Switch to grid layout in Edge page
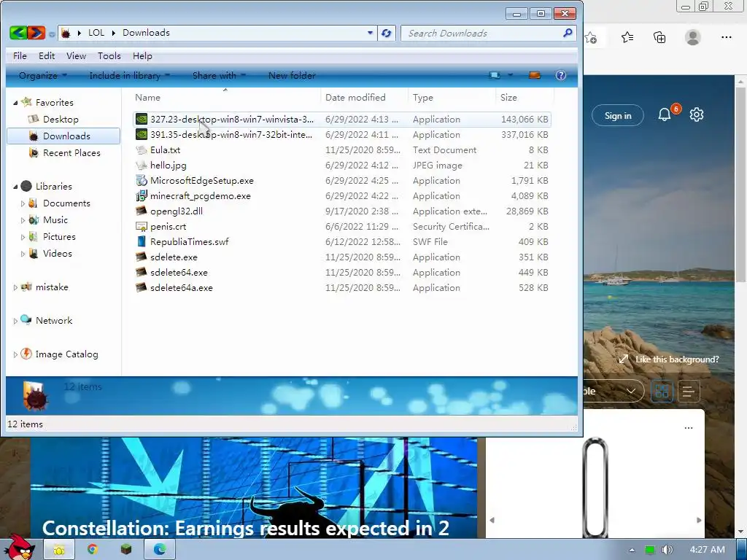 point(662,392)
